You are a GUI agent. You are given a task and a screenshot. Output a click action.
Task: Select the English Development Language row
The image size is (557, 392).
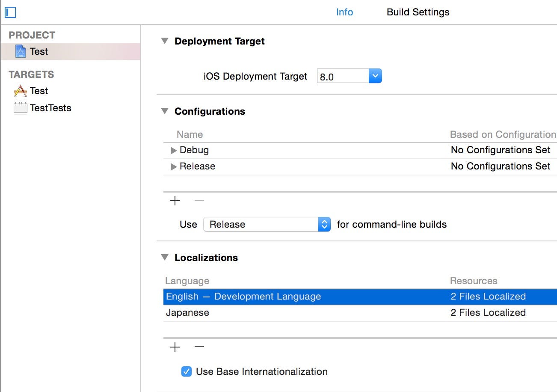(360, 297)
